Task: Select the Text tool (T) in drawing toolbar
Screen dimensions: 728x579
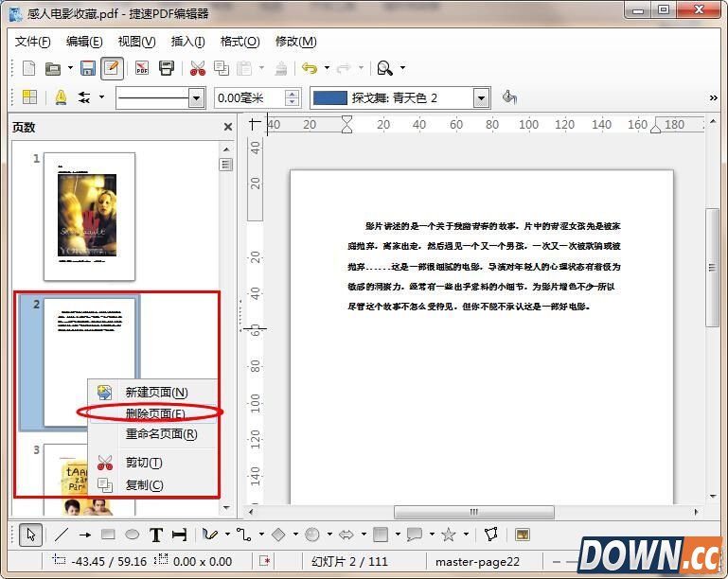Action: pos(156,535)
